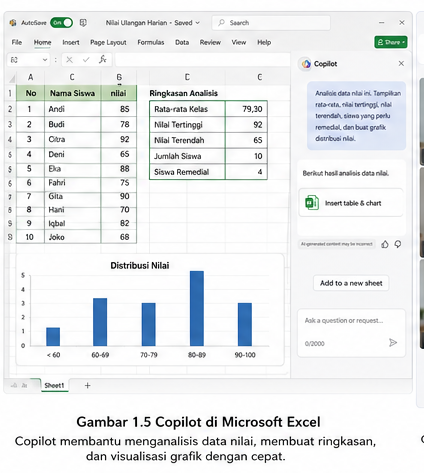
Task: Select the Sheet1 tab
Action: pyautogui.click(x=54, y=385)
